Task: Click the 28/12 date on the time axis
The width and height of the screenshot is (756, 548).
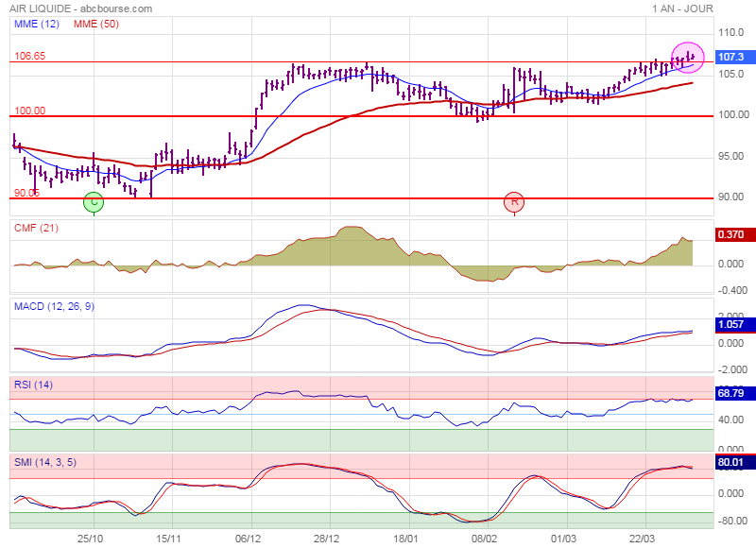Action: coord(326,539)
